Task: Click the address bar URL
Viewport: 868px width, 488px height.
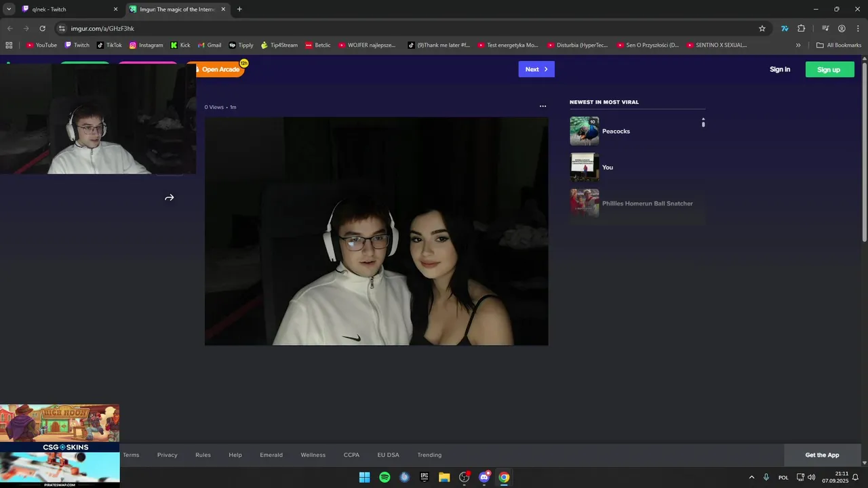Action: pos(102,28)
